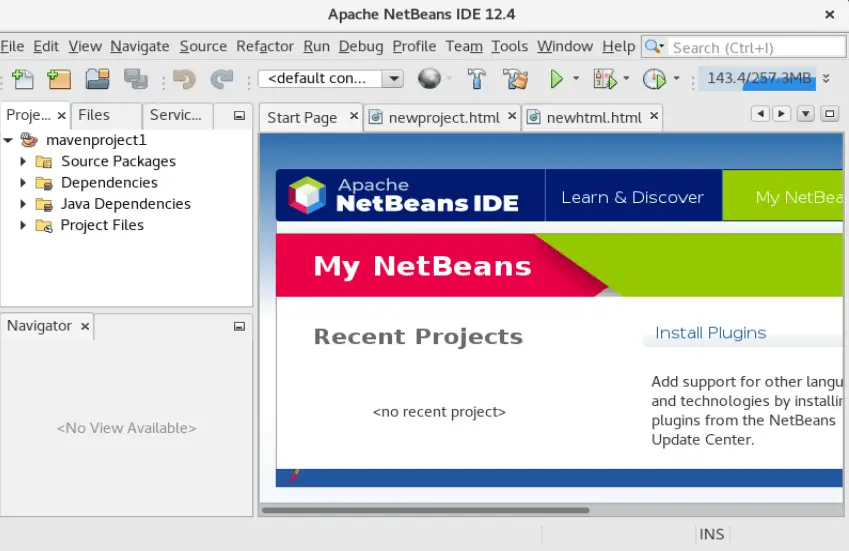Image resolution: width=849 pixels, height=551 pixels.
Task: Click the Redo arrow icon
Action: (x=222, y=79)
